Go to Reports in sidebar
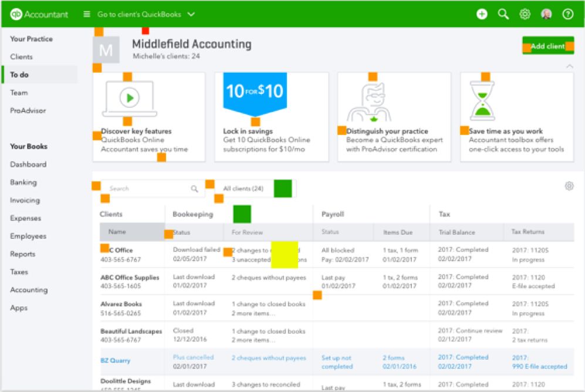Screen dimensions: 585x392 click(x=23, y=254)
